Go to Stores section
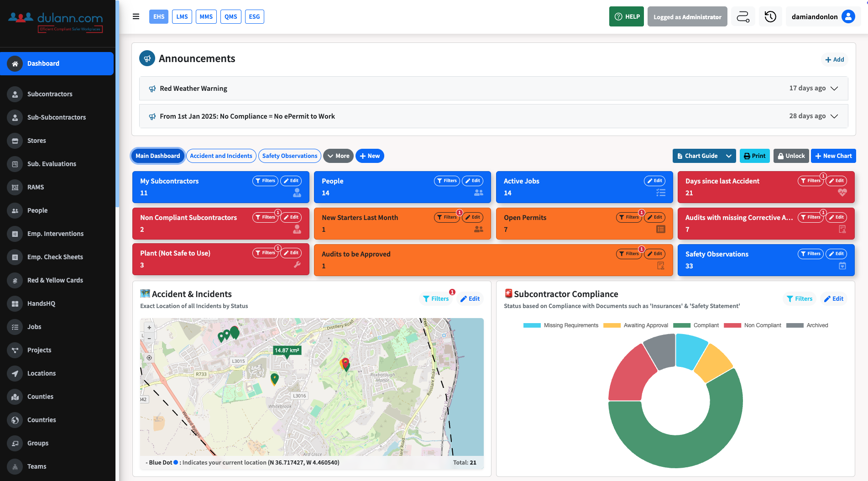The width and height of the screenshot is (868, 481). (37, 141)
